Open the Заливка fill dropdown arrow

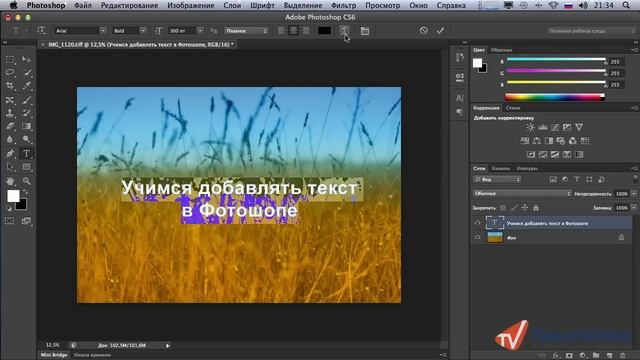click(x=634, y=208)
